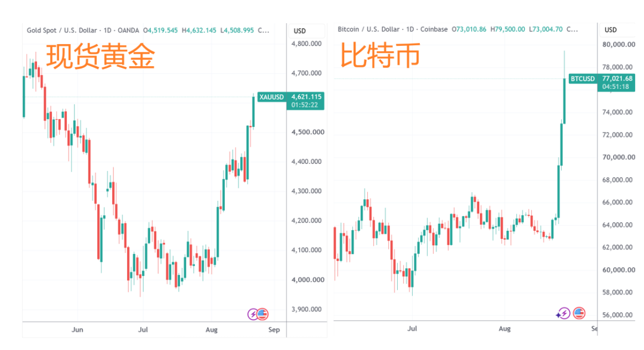
Task: Click the XAUUSD price label tag
Action: [x=271, y=97]
